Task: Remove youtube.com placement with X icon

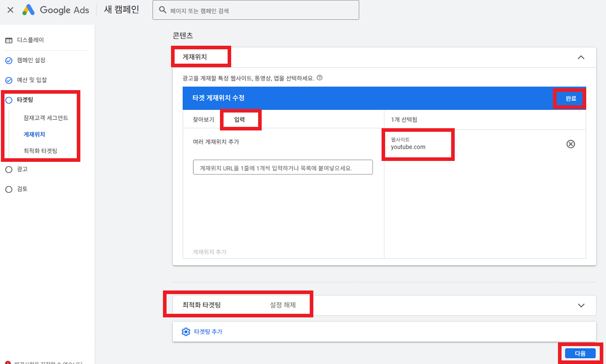Action: pyautogui.click(x=571, y=144)
